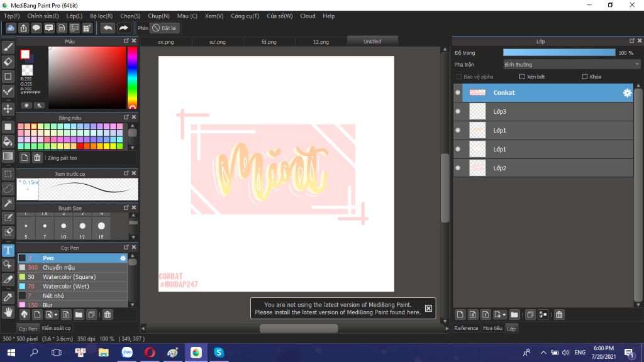Switch to the Reference tab
The height and width of the screenshot is (362, 644).
coord(466,328)
